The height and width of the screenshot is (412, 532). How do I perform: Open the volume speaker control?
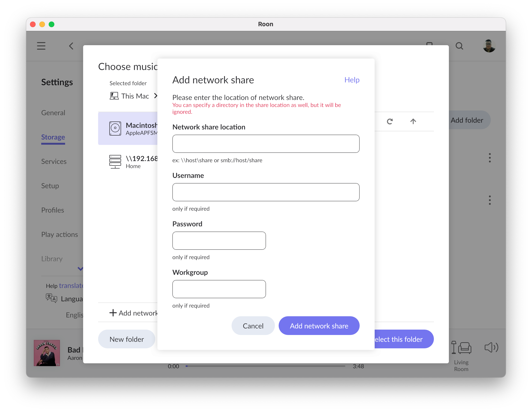[491, 347]
